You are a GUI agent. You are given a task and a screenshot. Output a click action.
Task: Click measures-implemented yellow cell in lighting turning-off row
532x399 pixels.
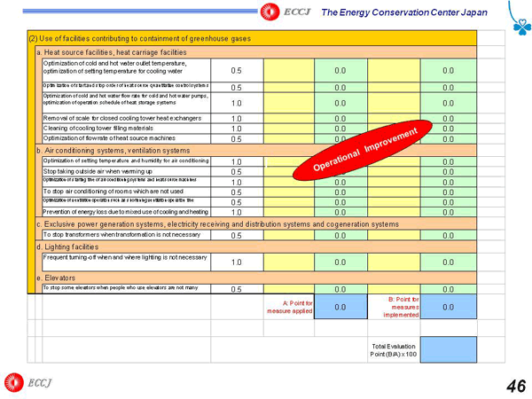pyautogui.click(x=394, y=262)
